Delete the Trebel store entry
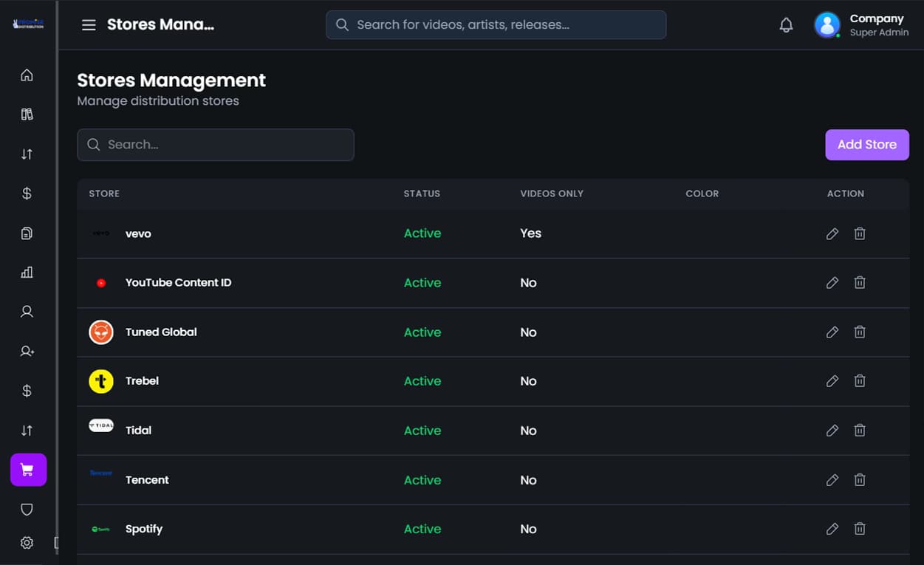 860,380
